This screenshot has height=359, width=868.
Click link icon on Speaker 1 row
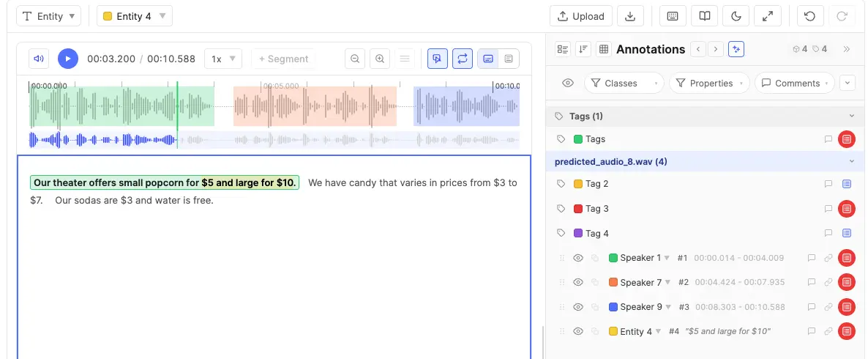(x=828, y=258)
